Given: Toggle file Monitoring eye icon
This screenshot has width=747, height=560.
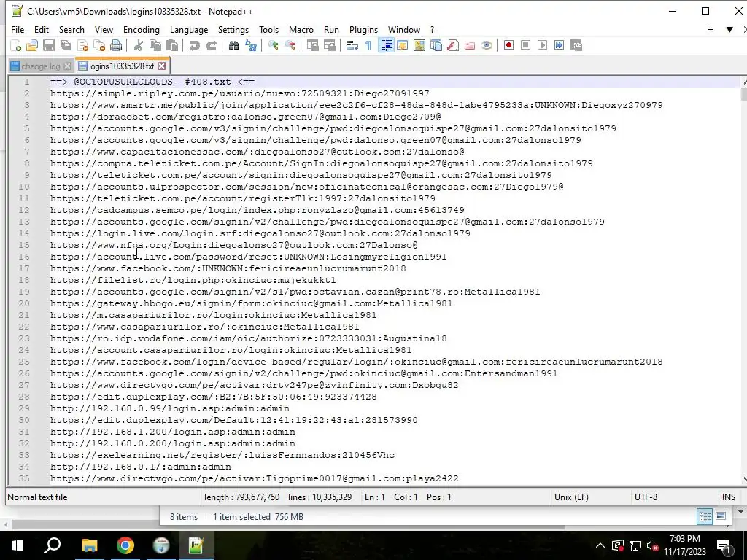Looking at the screenshot, I should pos(487,45).
